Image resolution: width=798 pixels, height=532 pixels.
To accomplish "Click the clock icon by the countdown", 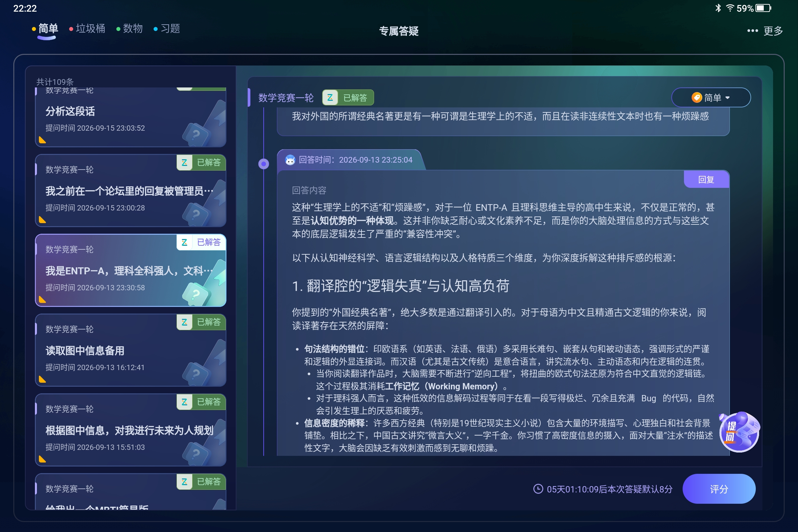I will 538,489.
